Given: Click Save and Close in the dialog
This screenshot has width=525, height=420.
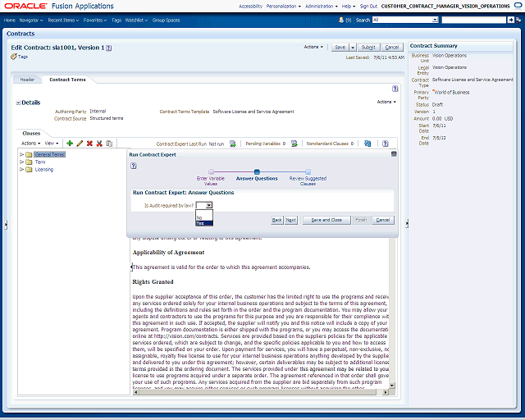Looking at the screenshot, I should tap(326, 220).
